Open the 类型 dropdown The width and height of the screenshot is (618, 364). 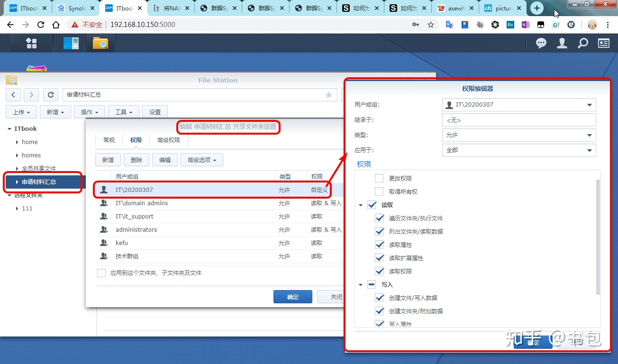519,135
